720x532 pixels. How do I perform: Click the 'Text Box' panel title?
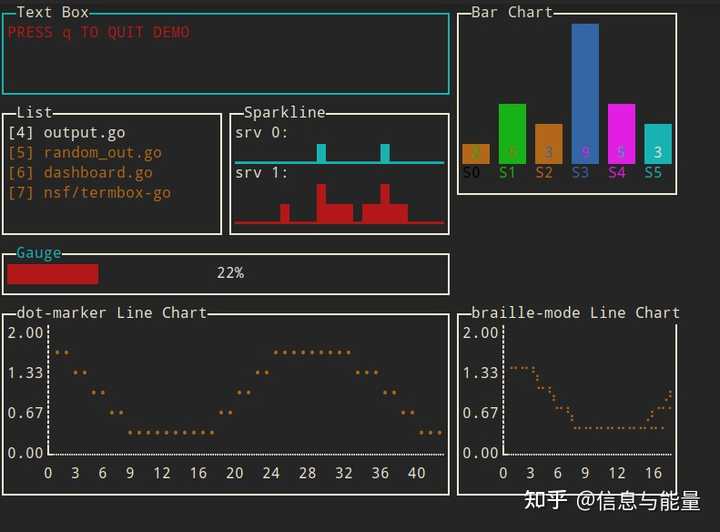52,12
